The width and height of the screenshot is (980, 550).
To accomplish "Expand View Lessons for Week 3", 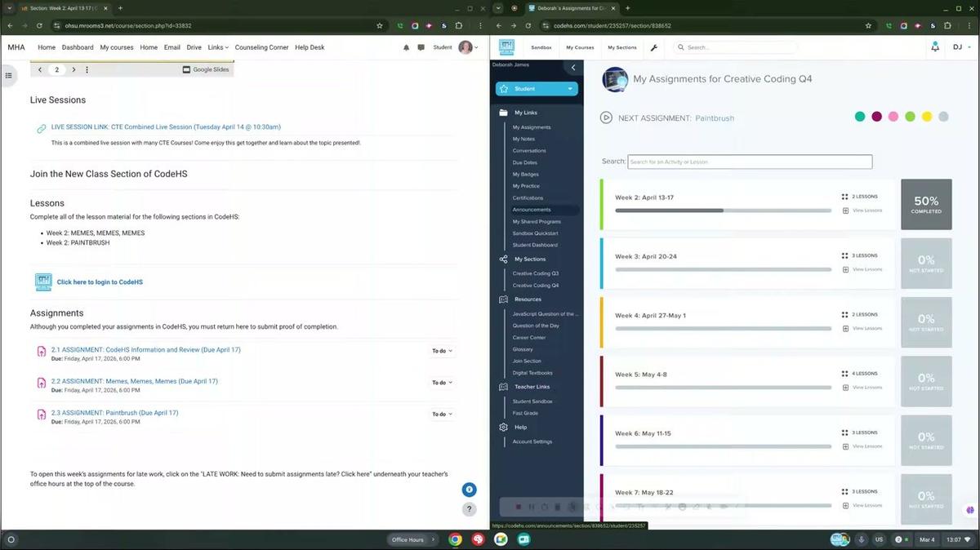I will 866,269.
